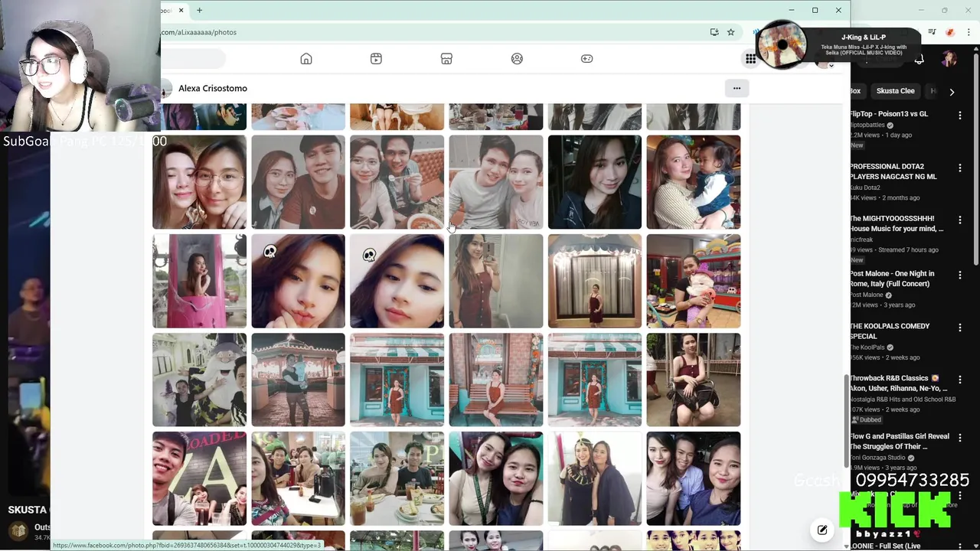Open night carousel photo with child carried
This screenshot has width=980, height=551.
click(298, 380)
